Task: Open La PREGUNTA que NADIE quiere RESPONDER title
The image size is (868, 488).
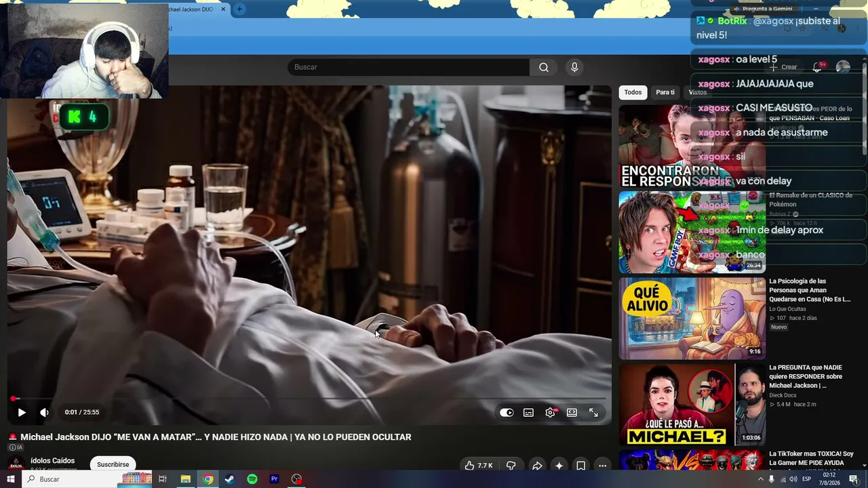Action: [x=806, y=376]
